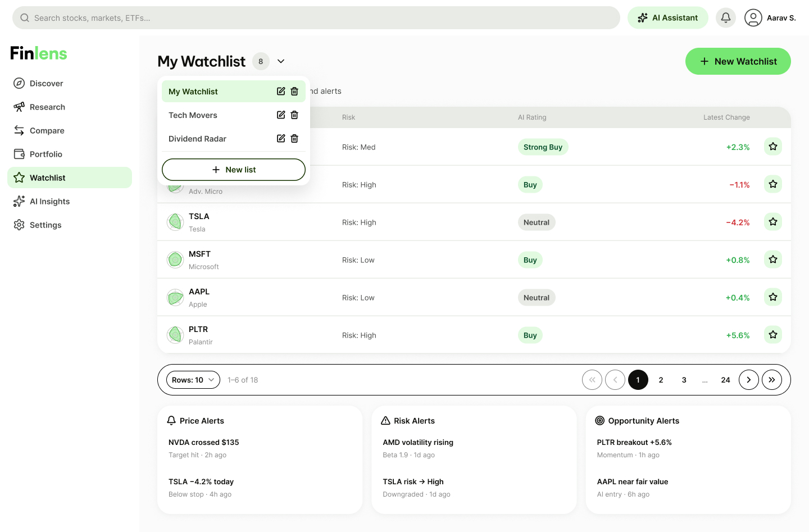
Task: Delete the My Watchlist list
Action: pos(294,92)
